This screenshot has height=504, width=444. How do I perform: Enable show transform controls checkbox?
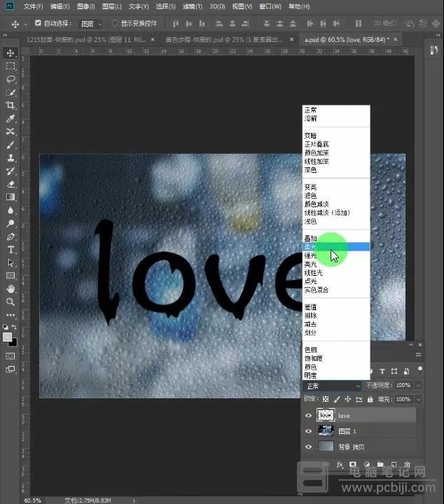point(115,23)
